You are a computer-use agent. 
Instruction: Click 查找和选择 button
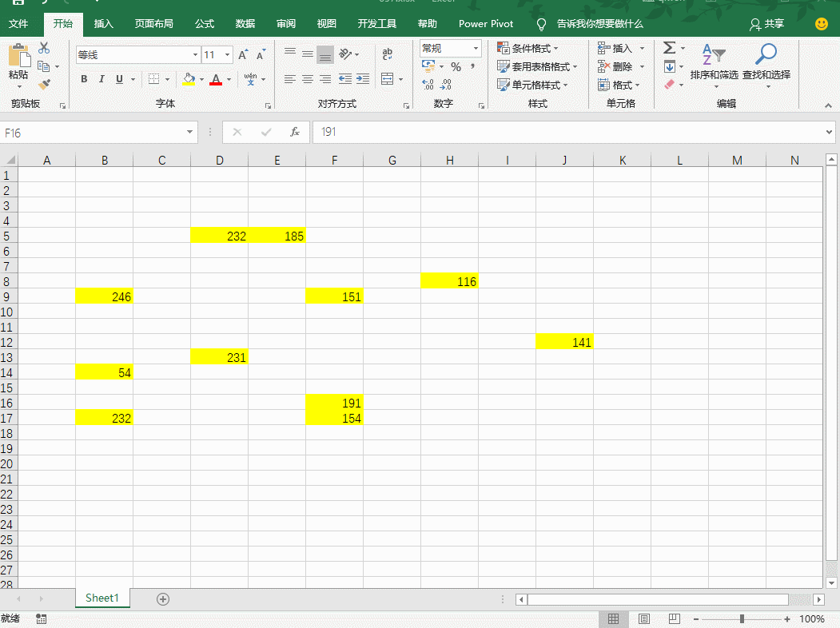click(x=766, y=64)
